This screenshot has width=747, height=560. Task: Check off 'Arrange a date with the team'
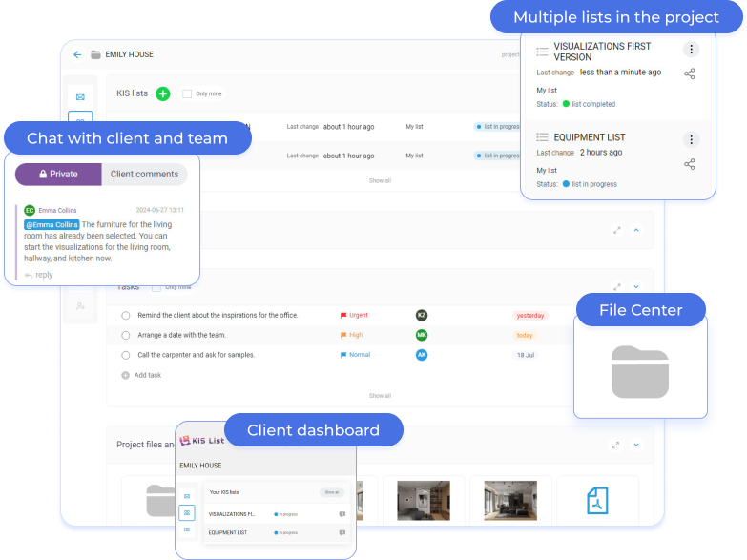point(126,335)
